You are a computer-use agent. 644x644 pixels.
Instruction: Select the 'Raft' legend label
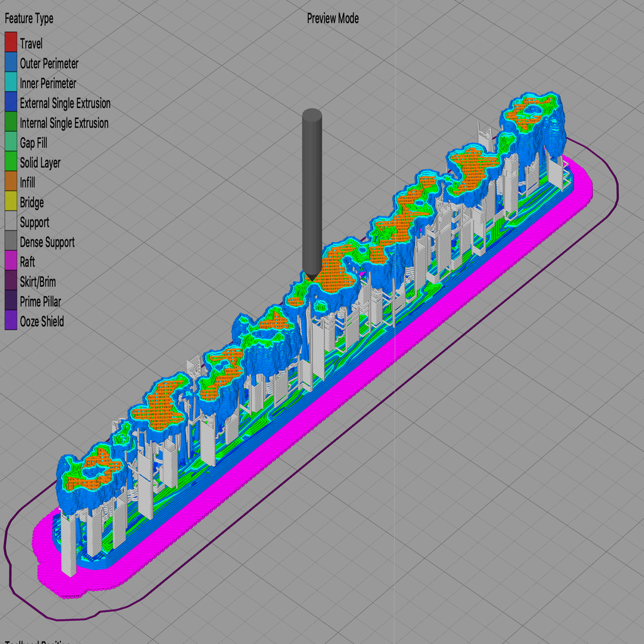(x=28, y=262)
